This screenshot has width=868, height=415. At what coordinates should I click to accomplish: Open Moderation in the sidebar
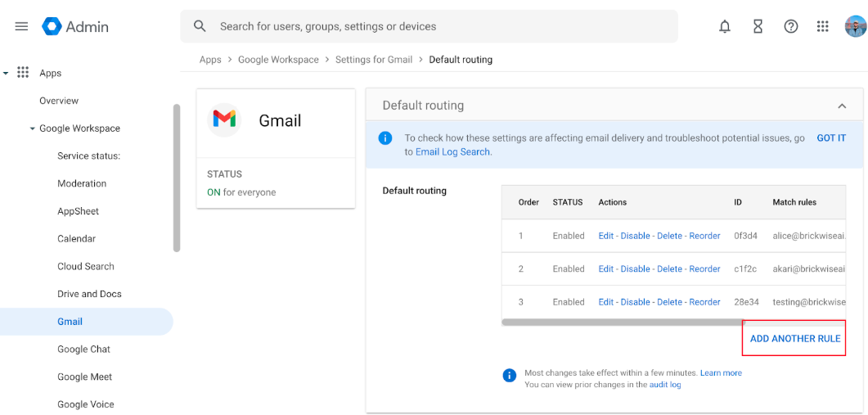[x=82, y=183]
